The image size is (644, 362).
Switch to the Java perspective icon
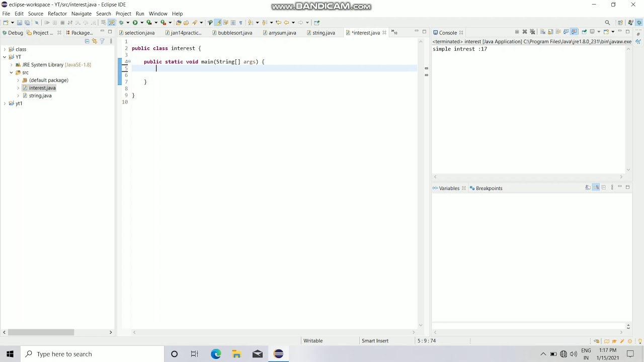(630, 23)
